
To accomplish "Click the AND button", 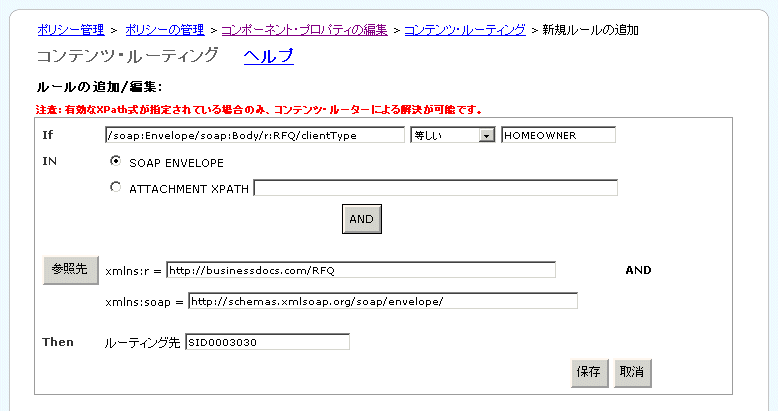I will 362,219.
